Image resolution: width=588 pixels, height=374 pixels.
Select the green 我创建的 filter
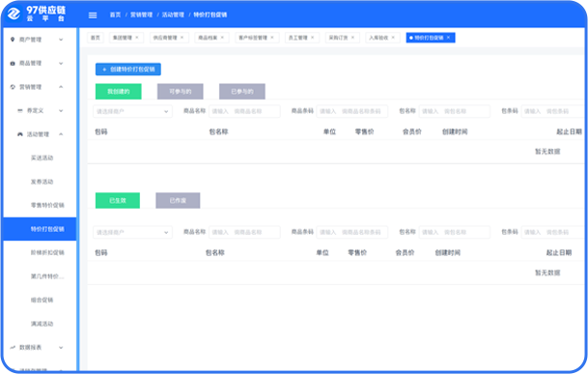point(119,92)
